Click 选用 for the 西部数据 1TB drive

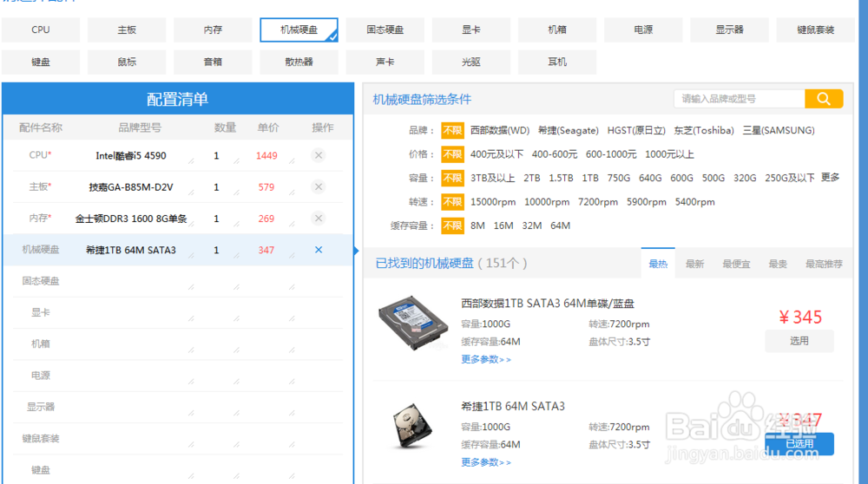(x=799, y=341)
